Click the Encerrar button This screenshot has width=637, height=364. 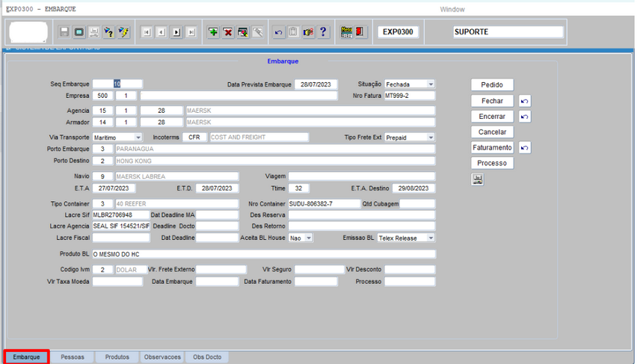click(x=492, y=117)
